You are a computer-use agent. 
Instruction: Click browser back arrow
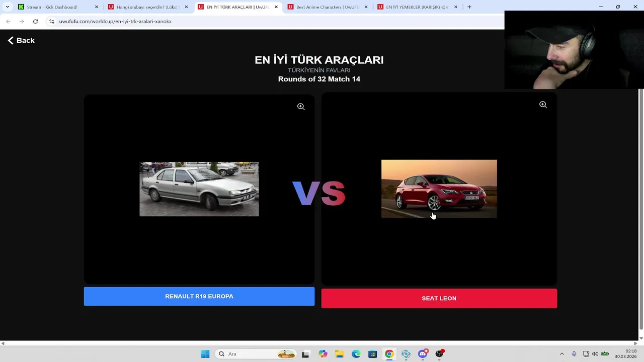[x=8, y=22]
